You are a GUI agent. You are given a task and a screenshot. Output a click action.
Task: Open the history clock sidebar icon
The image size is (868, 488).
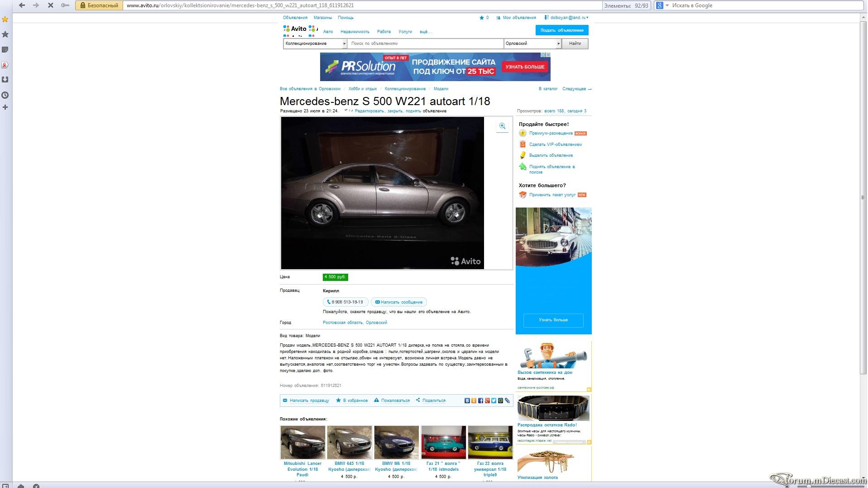[5, 95]
